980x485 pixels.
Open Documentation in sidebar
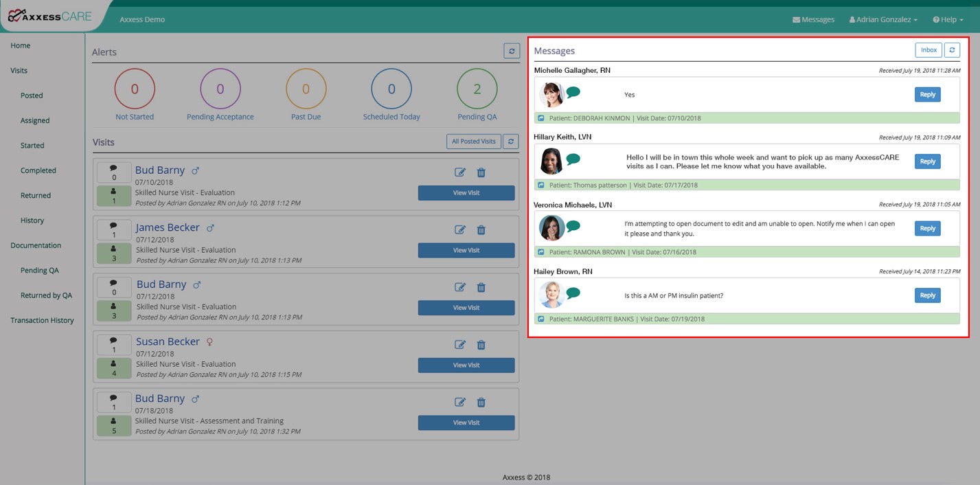[36, 245]
